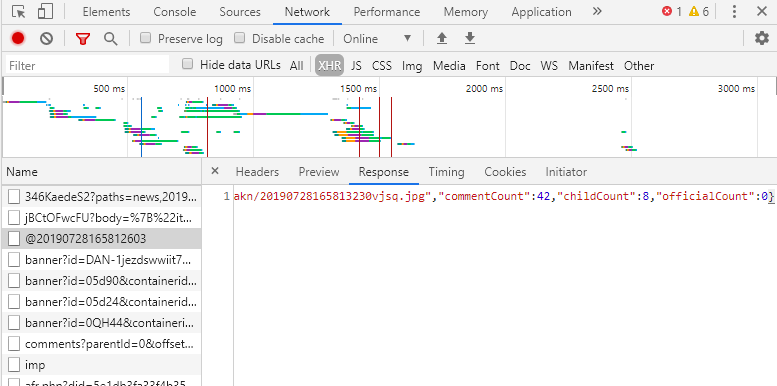Click the blue DOMContentLoaded line in overview
The image size is (777, 386).
coord(141,127)
